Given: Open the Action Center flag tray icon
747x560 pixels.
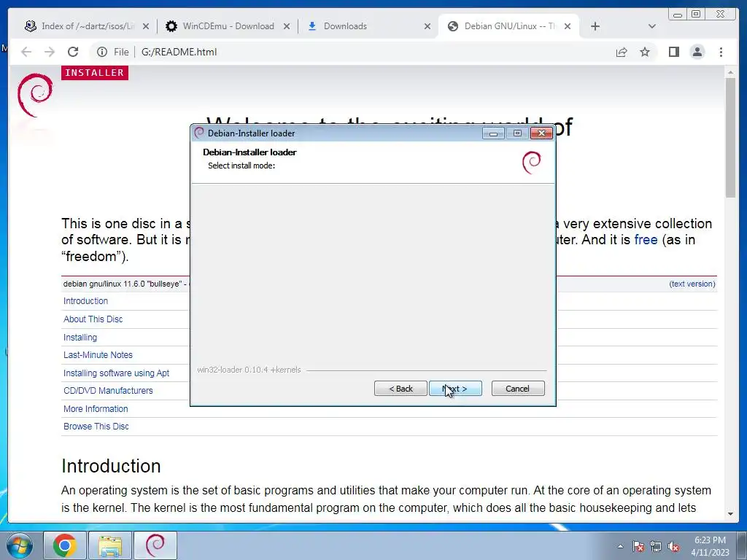Looking at the screenshot, I should [638, 546].
